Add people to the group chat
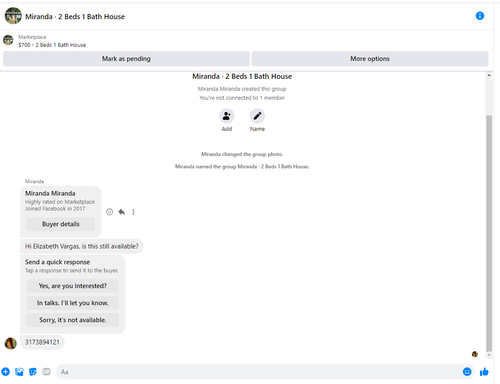Image resolution: width=500 pixels, height=384 pixels. (x=227, y=116)
